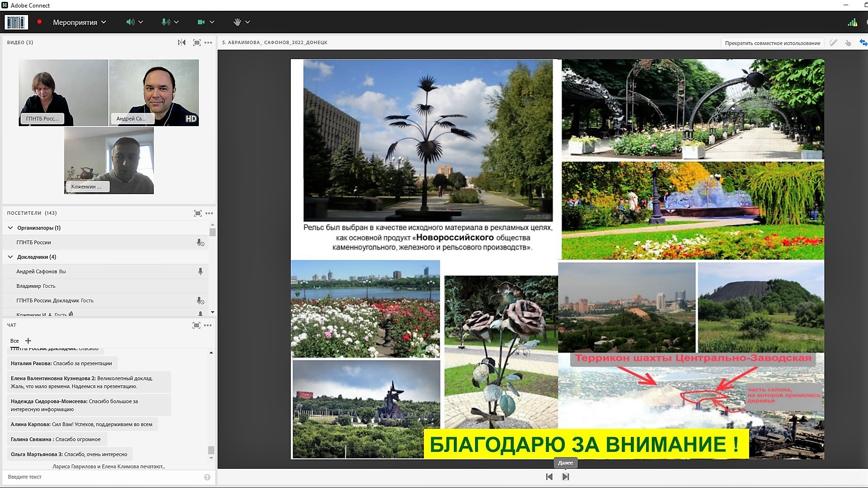Click Надежда Сидорова-Моисеева's chat message
Screen dimensions: 868x488
89,405
